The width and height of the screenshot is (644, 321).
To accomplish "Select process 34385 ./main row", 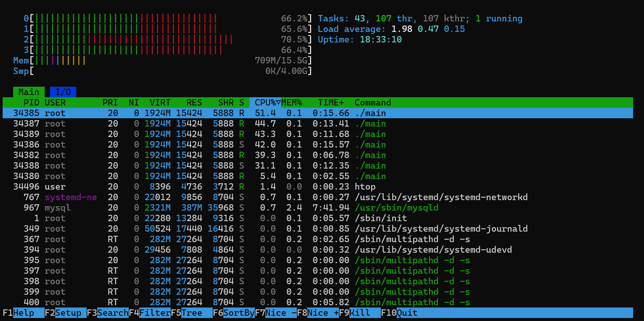I will click(x=318, y=113).
